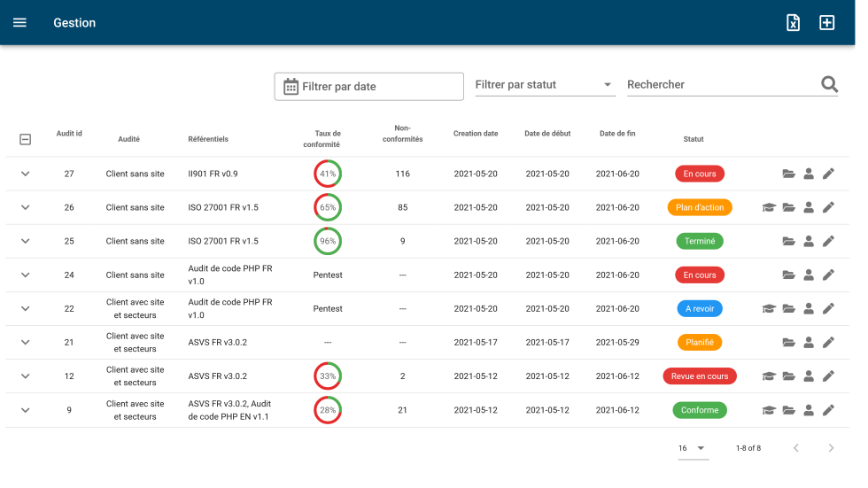The height and width of the screenshot is (488, 868).
Task: Click the user icon for audit 25
Action: coord(808,242)
